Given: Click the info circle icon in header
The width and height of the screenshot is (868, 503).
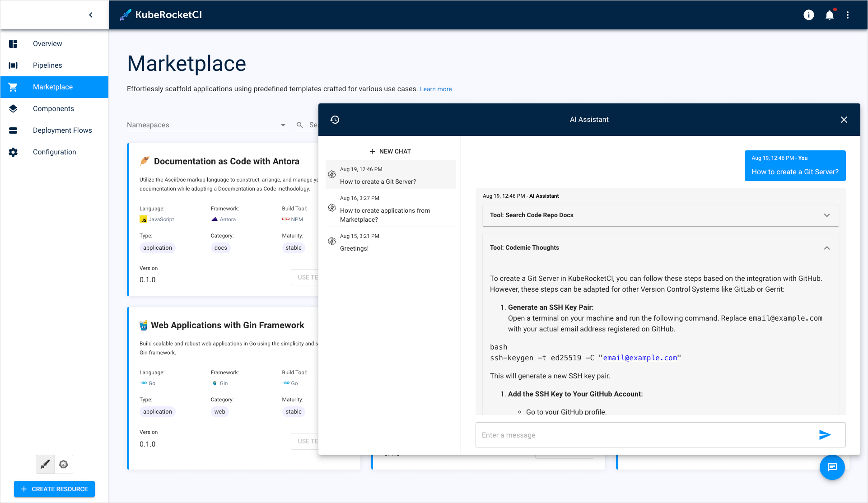Looking at the screenshot, I should coord(809,15).
